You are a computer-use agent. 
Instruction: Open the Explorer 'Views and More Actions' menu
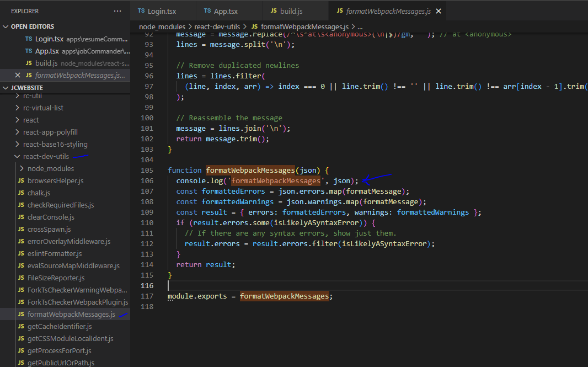coord(117,10)
